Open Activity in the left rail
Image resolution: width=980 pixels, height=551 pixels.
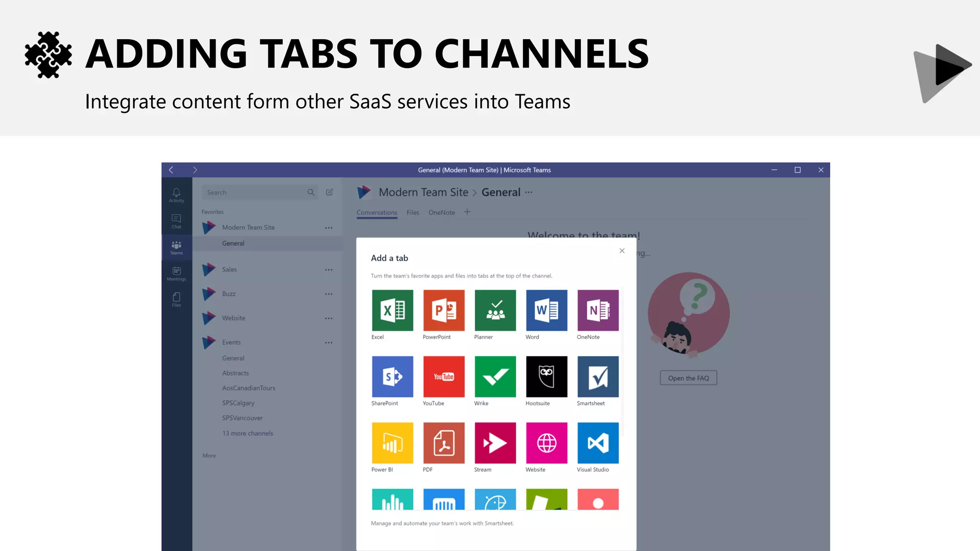[x=177, y=195]
